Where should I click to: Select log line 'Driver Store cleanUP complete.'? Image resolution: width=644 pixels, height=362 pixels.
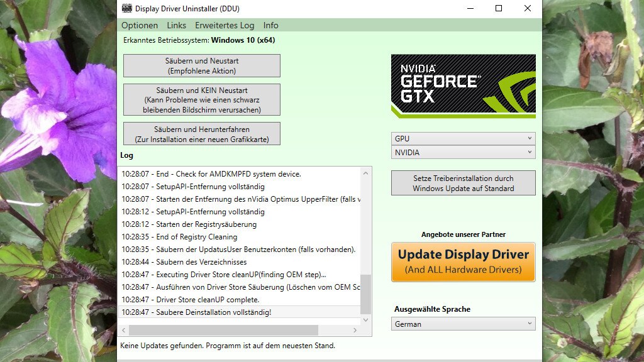(x=240, y=300)
